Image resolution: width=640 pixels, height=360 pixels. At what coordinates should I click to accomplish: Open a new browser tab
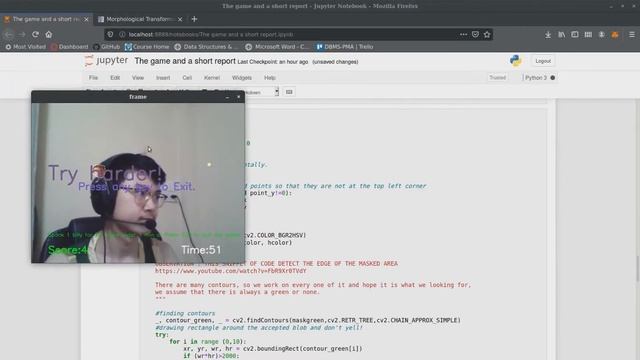pyautogui.click(x=194, y=19)
